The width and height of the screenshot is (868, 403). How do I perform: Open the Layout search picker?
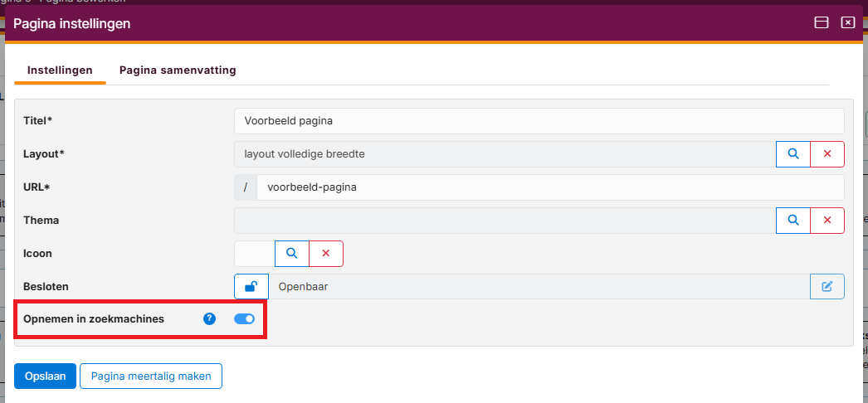pyautogui.click(x=792, y=154)
